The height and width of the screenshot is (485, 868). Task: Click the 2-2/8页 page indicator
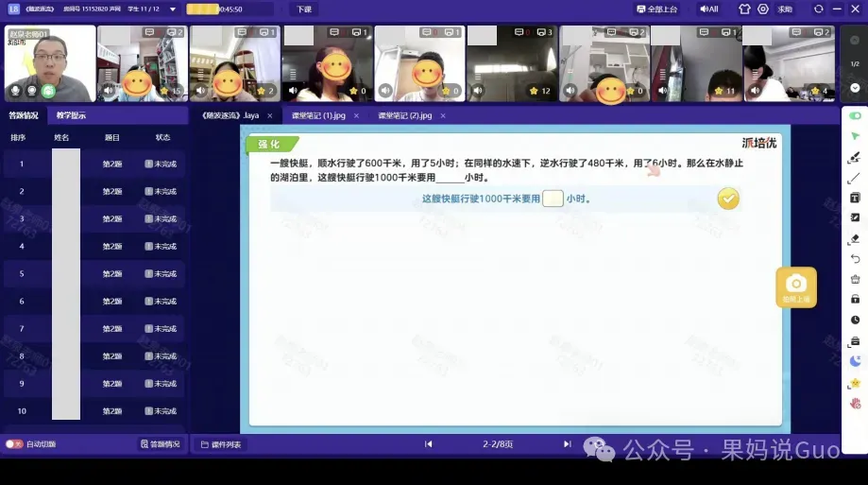click(498, 444)
